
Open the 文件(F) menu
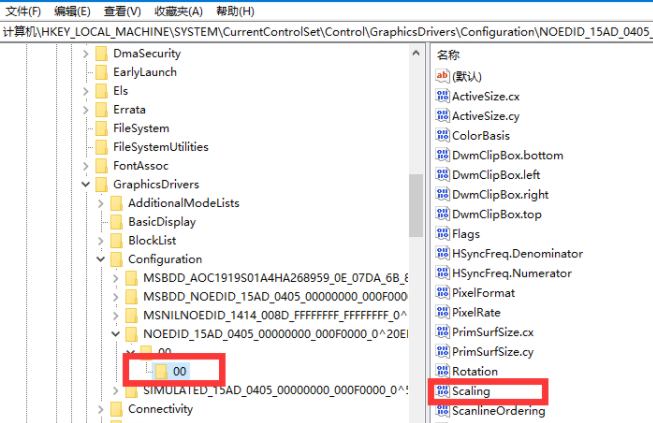(23, 11)
